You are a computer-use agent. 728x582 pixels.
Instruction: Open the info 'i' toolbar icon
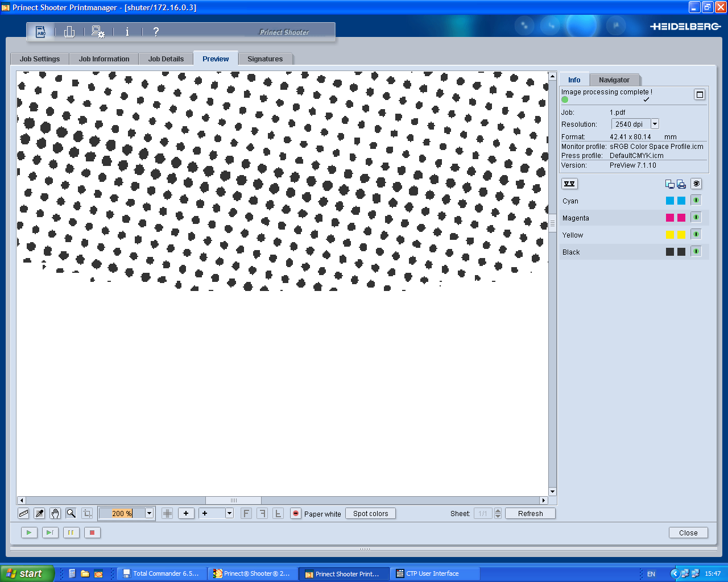click(127, 32)
